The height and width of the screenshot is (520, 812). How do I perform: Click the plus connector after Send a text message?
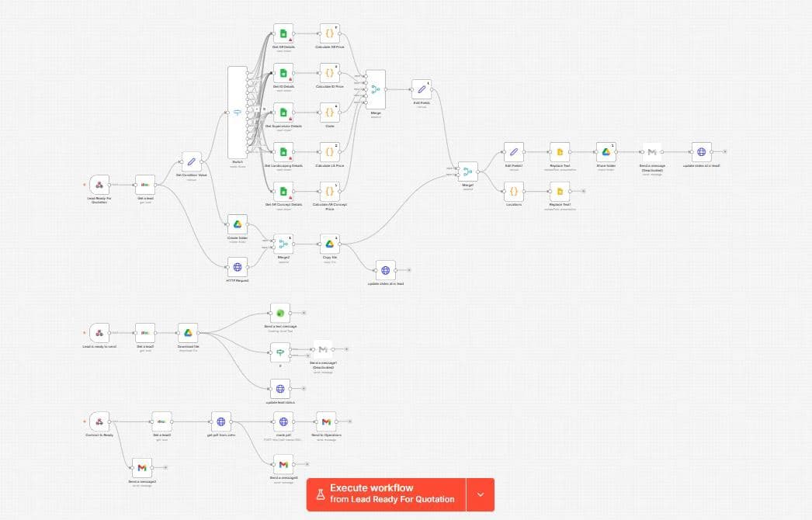coord(304,313)
